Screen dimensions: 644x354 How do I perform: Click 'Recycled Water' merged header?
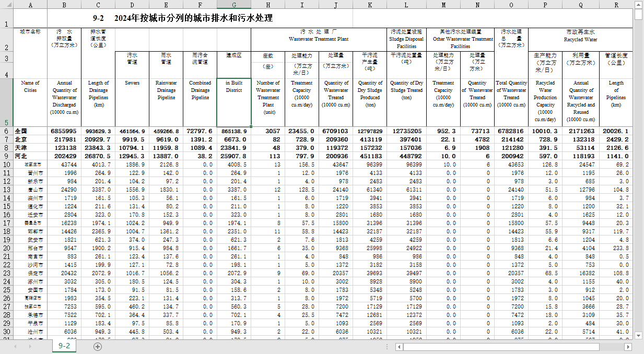(581, 39)
